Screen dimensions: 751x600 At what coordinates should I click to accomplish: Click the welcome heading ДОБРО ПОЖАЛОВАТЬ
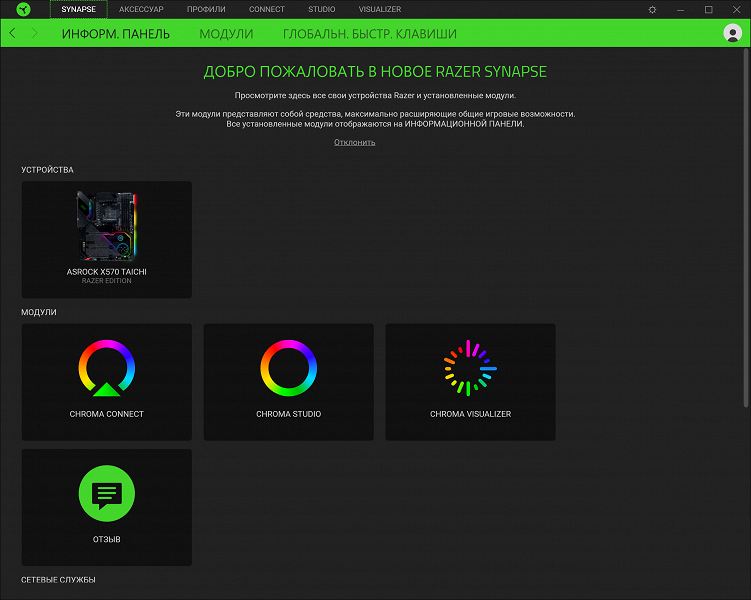point(375,72)
